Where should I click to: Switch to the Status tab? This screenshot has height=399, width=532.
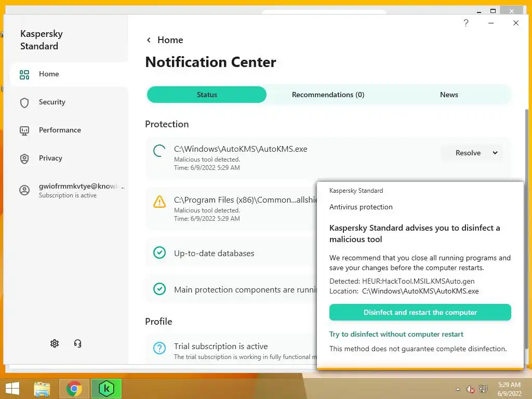(x=207, y=95)
